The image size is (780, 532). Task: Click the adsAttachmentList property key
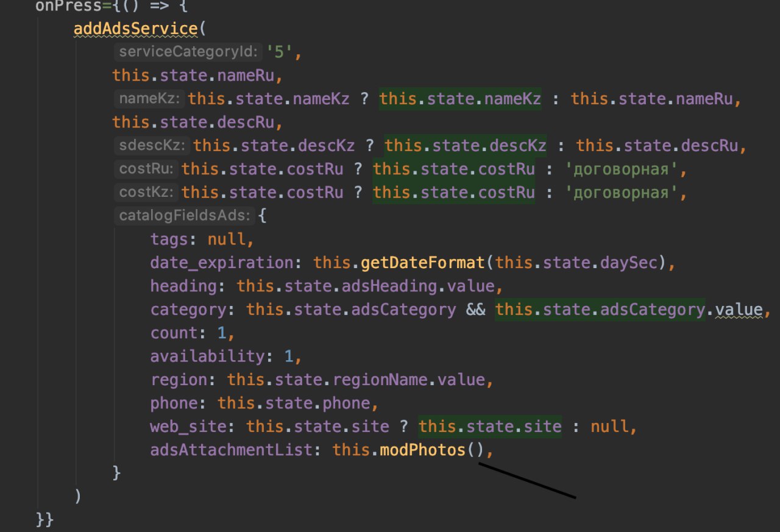pos(232,450)
